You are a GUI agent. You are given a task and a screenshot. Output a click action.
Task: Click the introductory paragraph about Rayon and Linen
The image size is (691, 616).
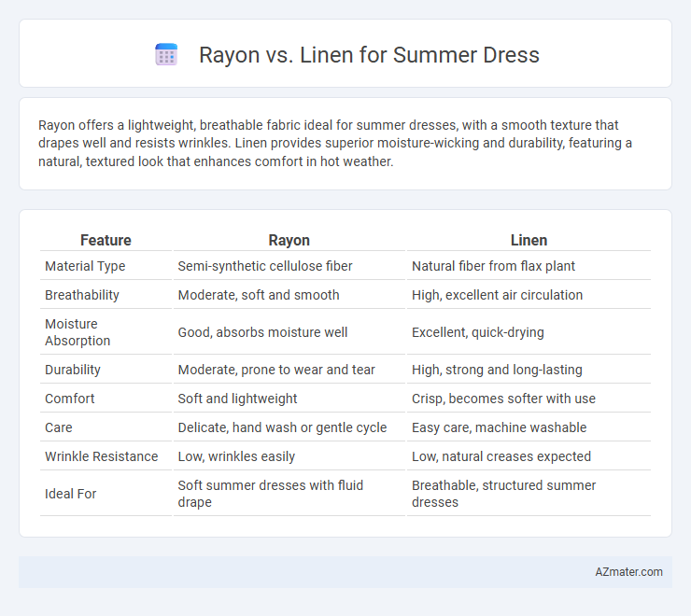(335, 143)
